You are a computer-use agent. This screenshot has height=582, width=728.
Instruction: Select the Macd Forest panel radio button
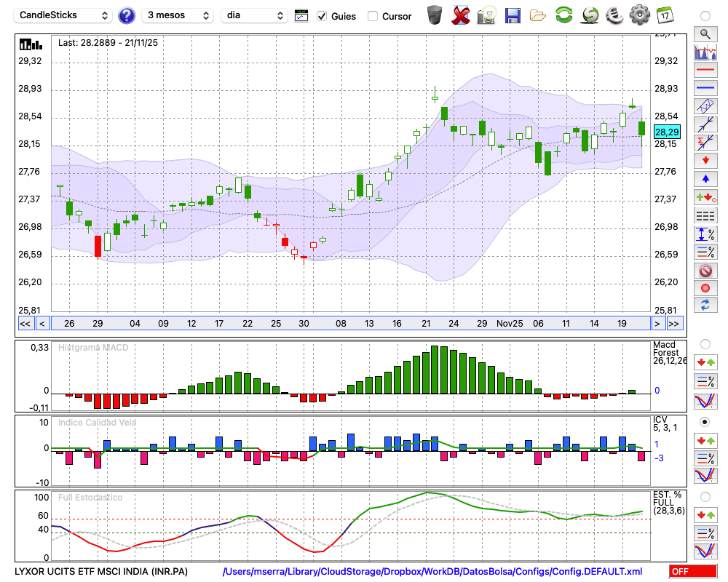pyautogui.click(x=705, y=343)
